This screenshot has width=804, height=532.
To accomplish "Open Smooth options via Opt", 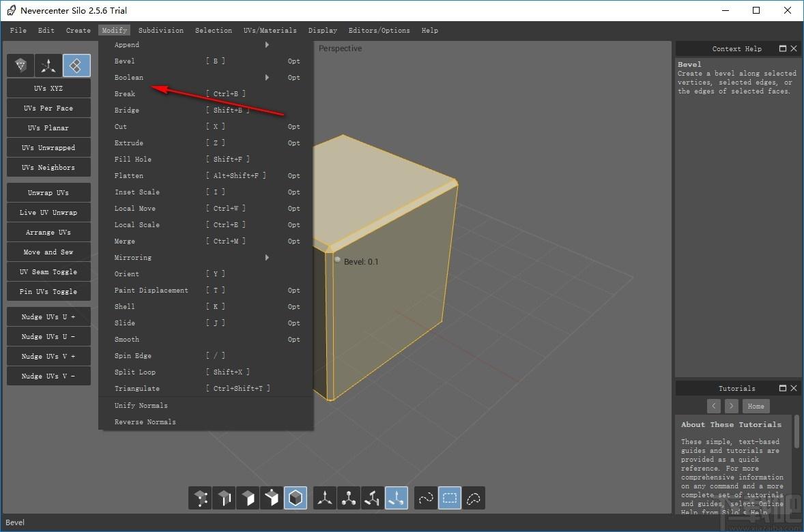I will pos(293,339).
